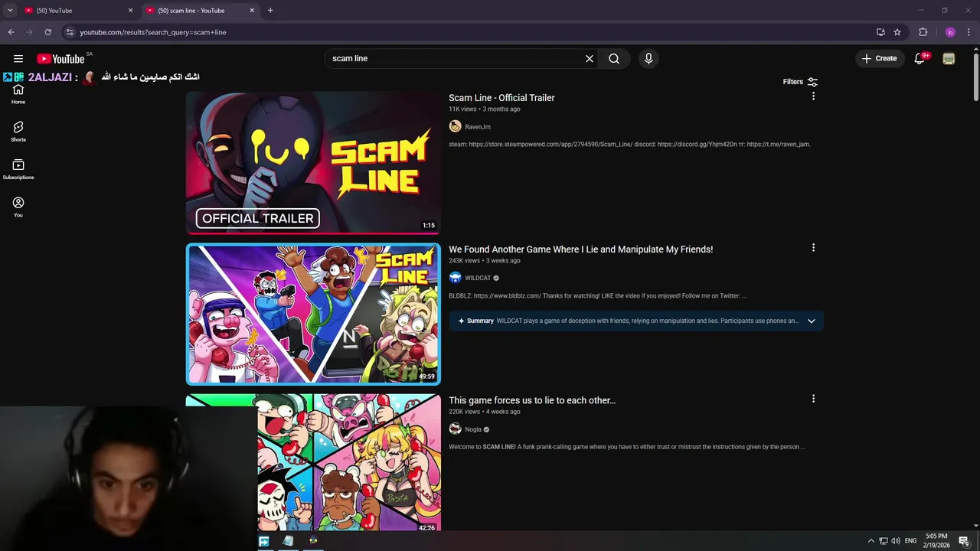Image resolution: width=980 pixels, height=551 pixels.
Task: Visit the WILDCAT channel name
Action: pos(478,279)
